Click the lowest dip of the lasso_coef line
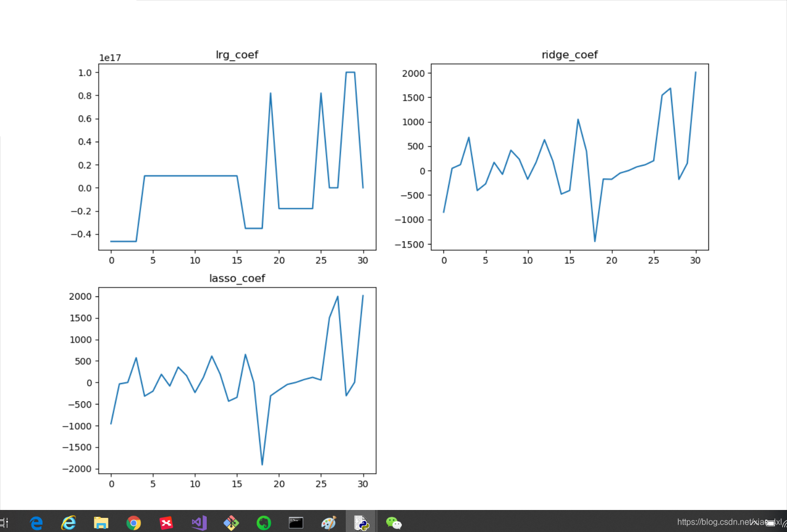Screen dimensions: 787x532 click(x=262, y=464)
